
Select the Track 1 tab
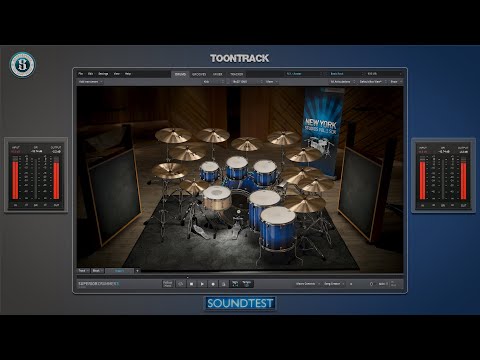pos(120,271)
